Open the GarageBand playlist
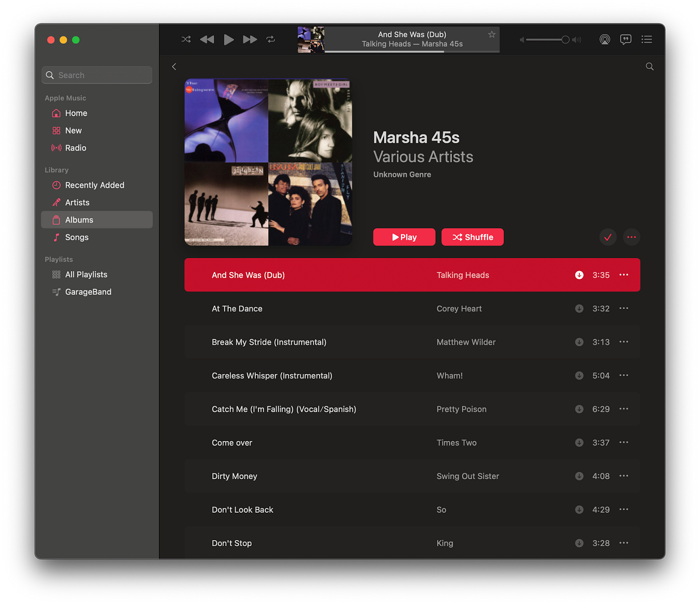This screenshot has height=605, width=700. (97, 292)
